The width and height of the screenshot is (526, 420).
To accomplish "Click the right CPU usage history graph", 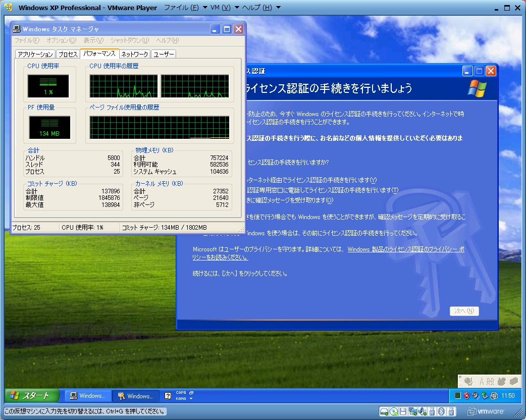I will click(x=195, y=86).
